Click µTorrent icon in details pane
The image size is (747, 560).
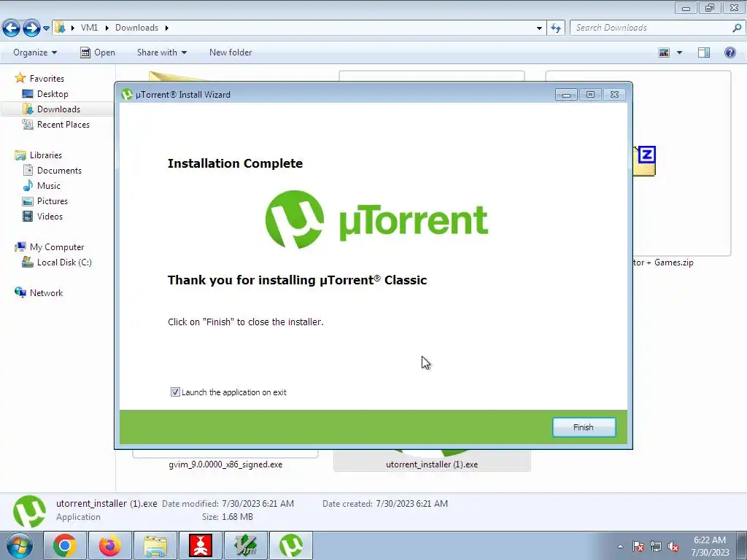(29, 511)
